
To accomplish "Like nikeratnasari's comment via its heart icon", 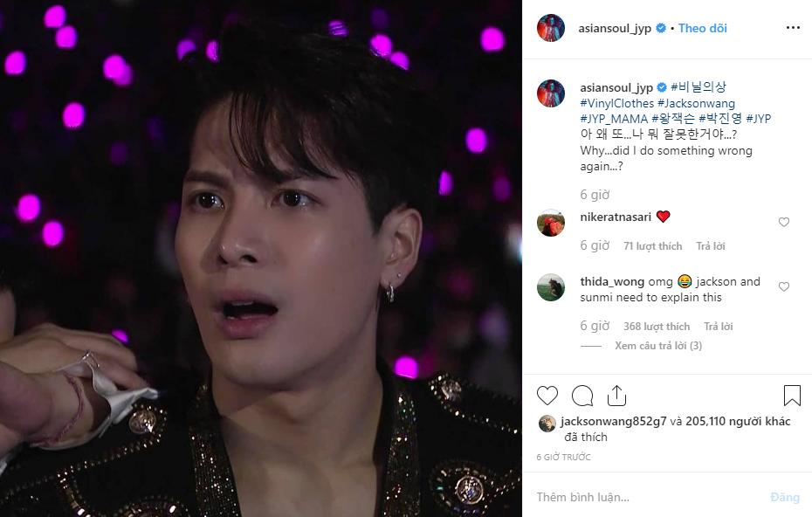I will pyautogui.click(x=784, y=223).
